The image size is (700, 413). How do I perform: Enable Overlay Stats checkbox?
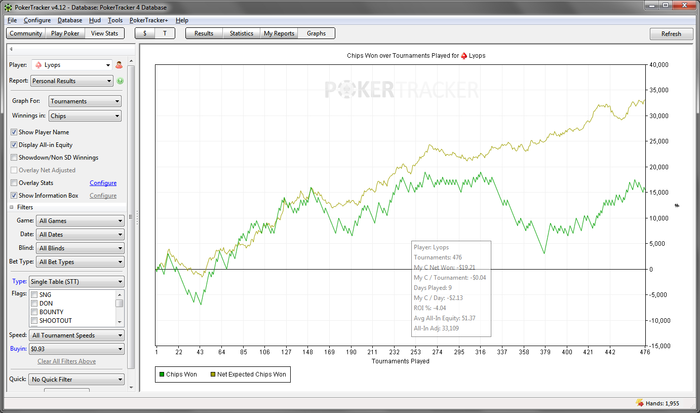pyautogui.click(x=14, y=183)
